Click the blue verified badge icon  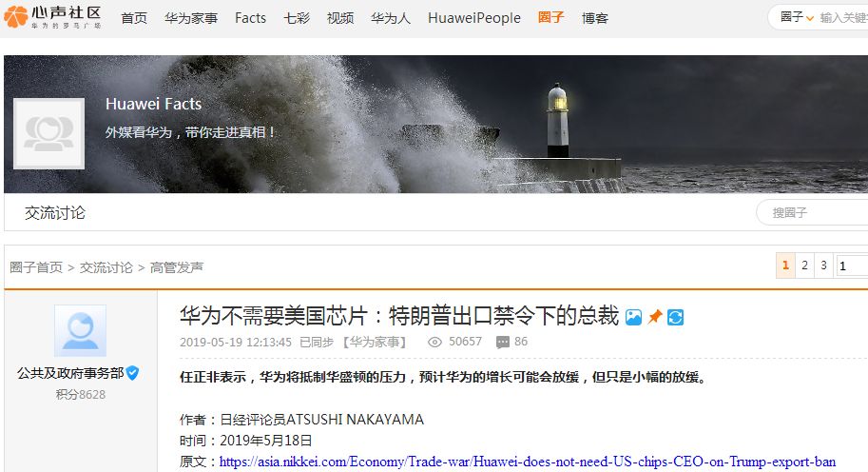(132, 373)
